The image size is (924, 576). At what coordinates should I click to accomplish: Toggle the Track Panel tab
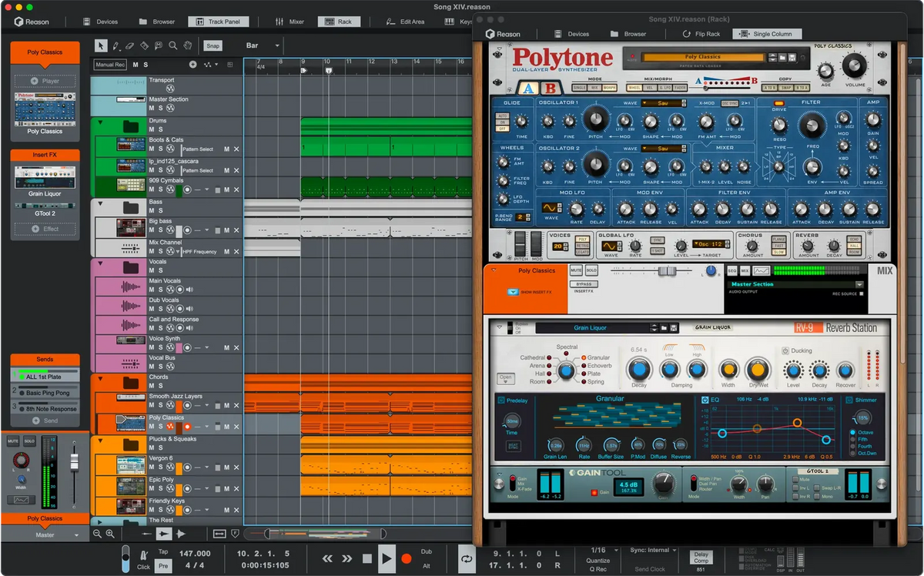[218, 22]
